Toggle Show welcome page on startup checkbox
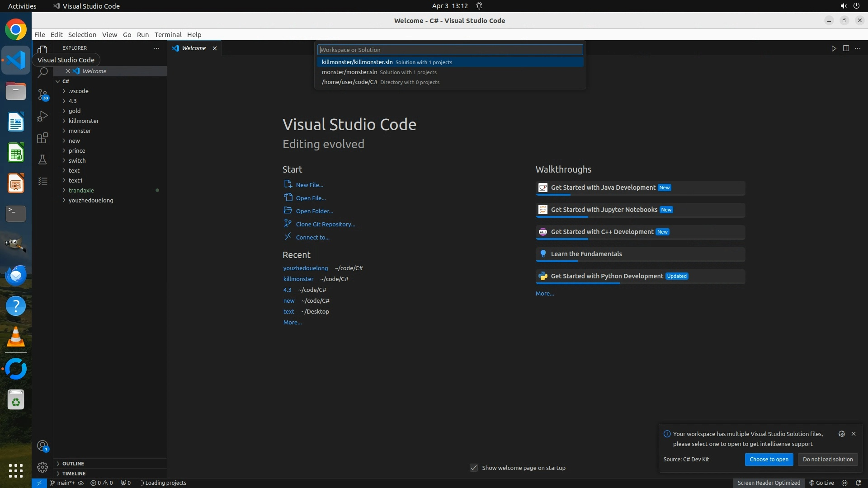The image size is (868, 488). pos(473,468)
